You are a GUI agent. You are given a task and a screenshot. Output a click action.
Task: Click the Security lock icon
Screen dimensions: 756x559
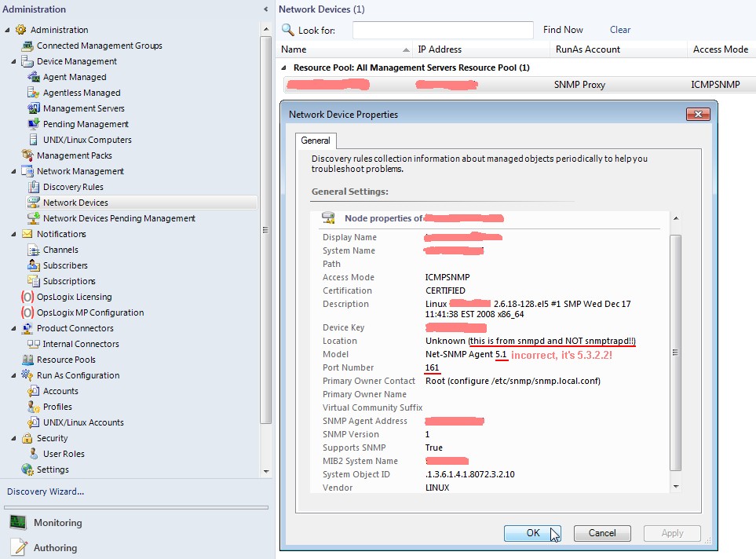pos(27,438)
